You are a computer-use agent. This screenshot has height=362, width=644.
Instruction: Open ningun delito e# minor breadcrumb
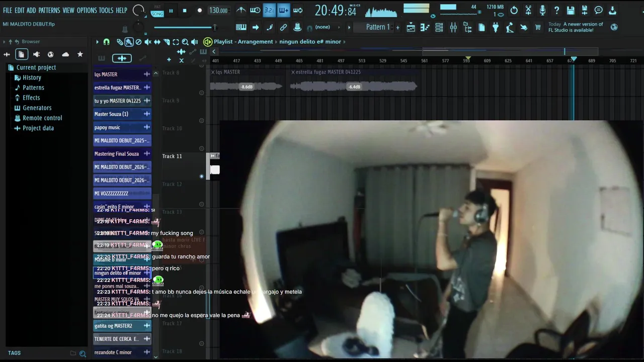tap(310, 42)
